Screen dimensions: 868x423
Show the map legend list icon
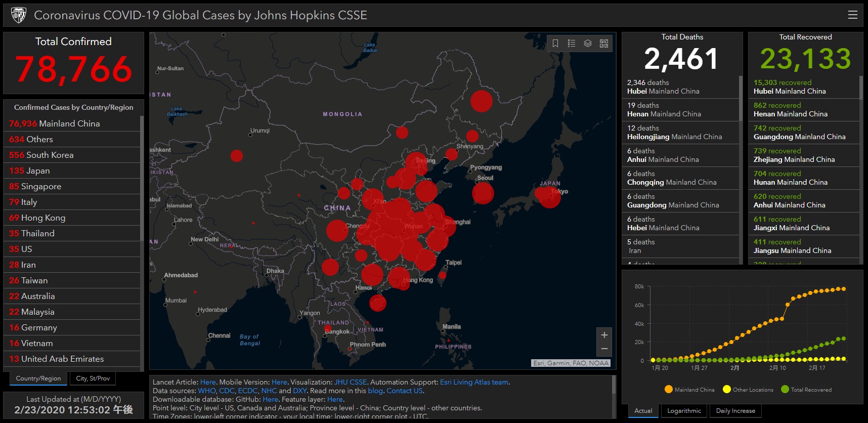572,44
